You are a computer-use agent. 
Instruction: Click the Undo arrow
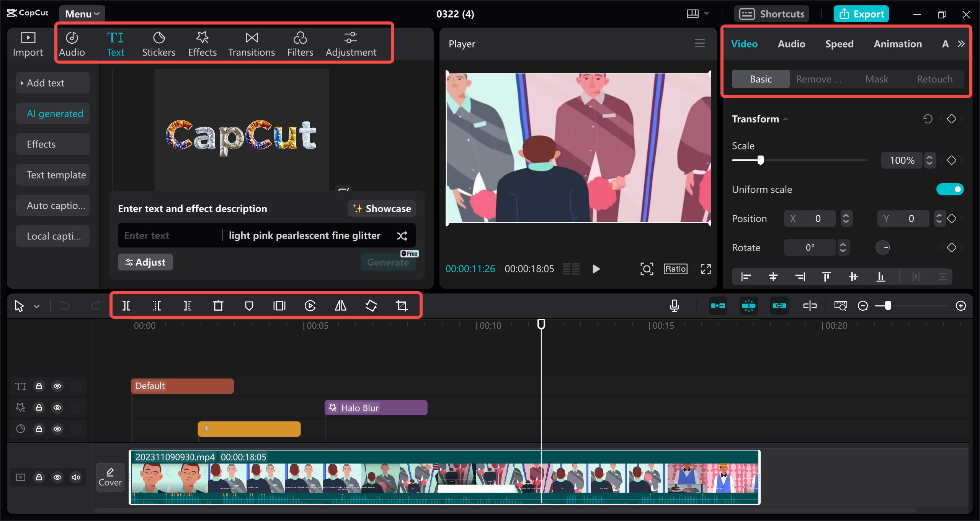tap(65, 306)
